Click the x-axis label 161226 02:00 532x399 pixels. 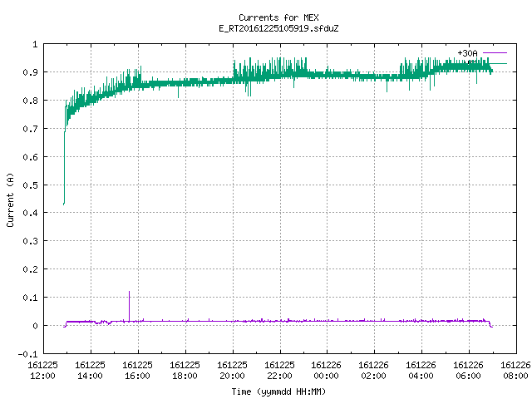pyautogui.click(x=373, y=371)
